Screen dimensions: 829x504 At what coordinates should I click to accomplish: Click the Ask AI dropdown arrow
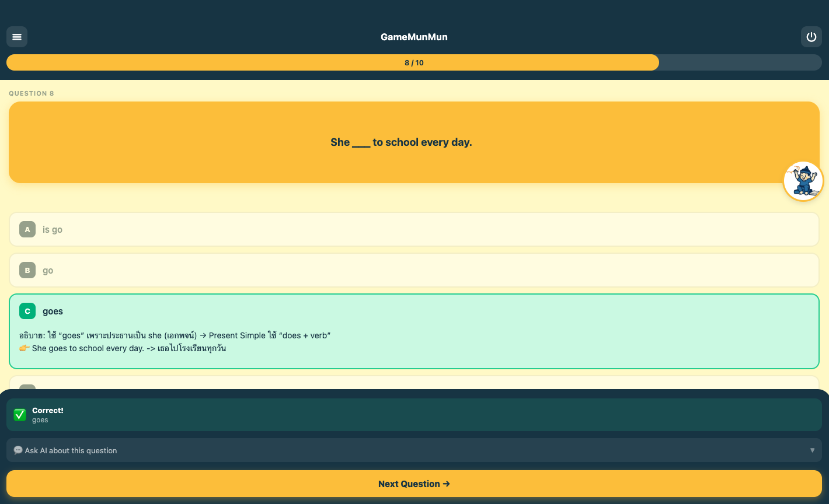pyautogui.click(x=813, y=450)
